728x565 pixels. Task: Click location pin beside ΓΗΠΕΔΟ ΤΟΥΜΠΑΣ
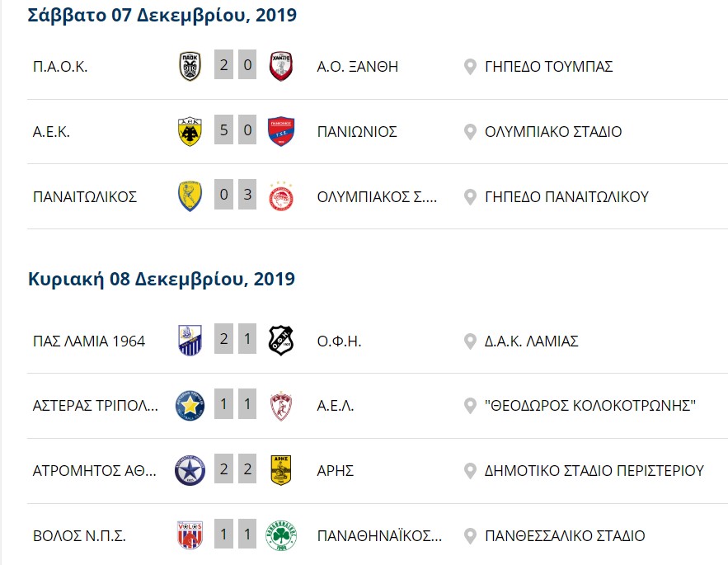click(x=470, y=67)
